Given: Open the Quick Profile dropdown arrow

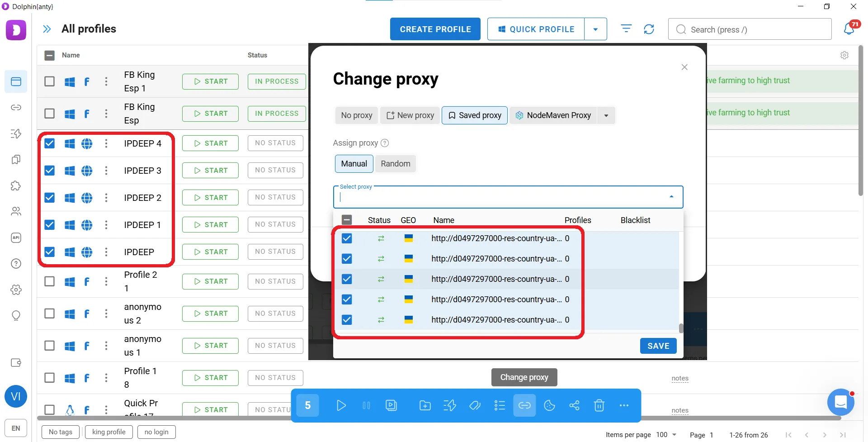Looking at the screenshot, I should 595,29.
